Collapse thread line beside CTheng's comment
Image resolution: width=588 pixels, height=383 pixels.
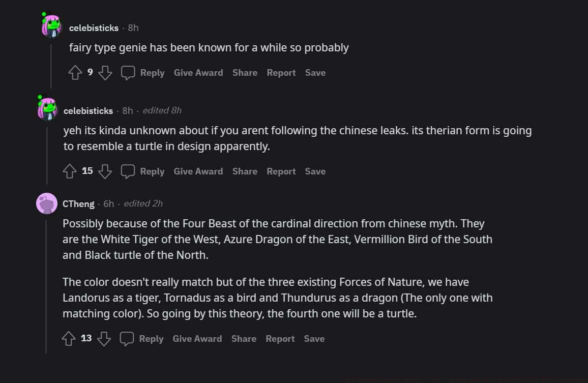click(x=46, y=285)
